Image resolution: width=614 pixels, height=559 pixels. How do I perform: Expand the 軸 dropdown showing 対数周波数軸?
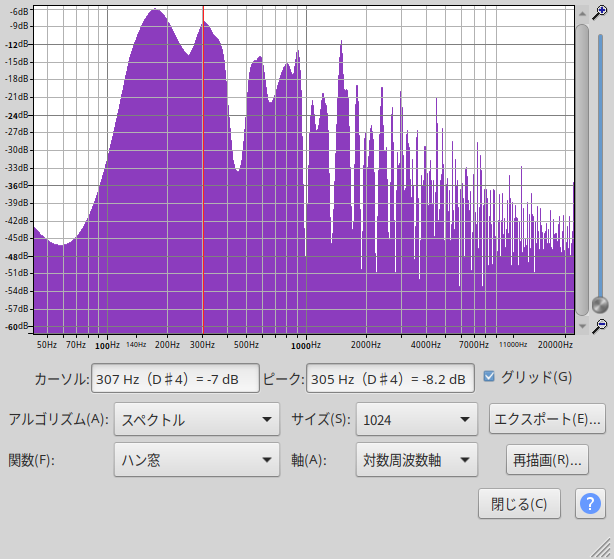[x=416, y=461]
